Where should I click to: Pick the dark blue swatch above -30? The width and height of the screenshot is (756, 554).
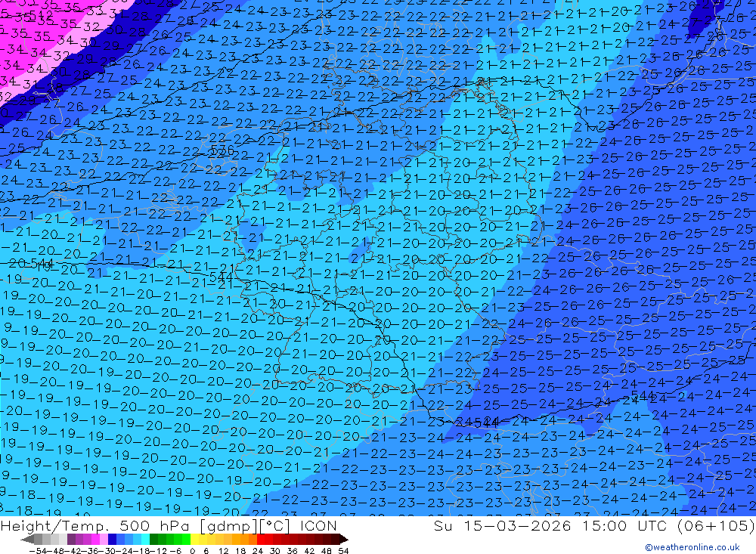click(x=112, y=540)
